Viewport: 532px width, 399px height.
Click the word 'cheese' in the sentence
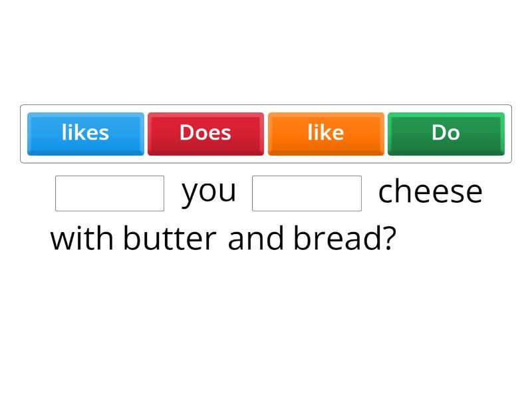430,192
